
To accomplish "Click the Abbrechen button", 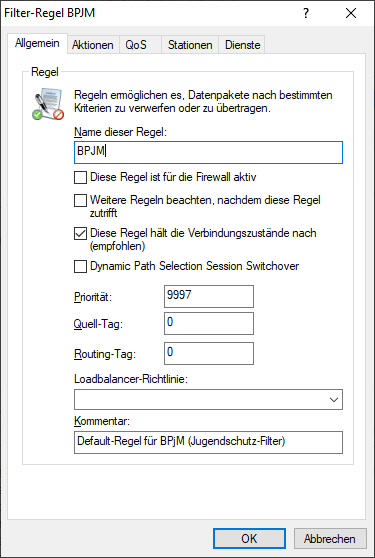I will pyautogui.click(x=330, y=538).
